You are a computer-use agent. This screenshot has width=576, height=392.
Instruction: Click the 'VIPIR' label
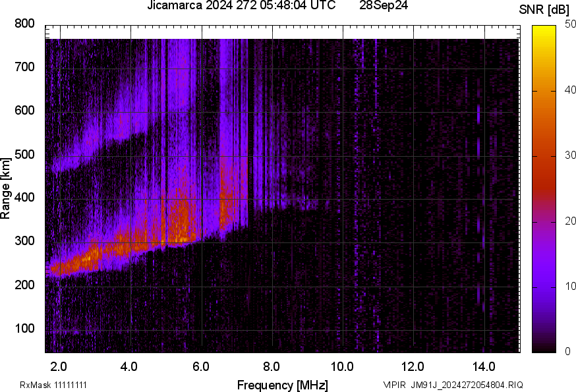click(x=395, y=385)
